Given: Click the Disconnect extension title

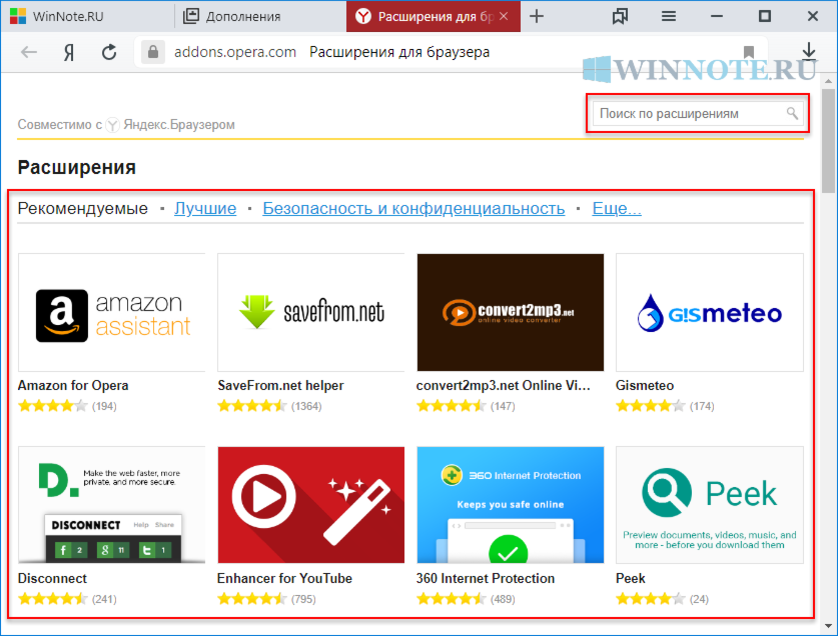Looking at the screenshot, I should (x=52, y=578).
